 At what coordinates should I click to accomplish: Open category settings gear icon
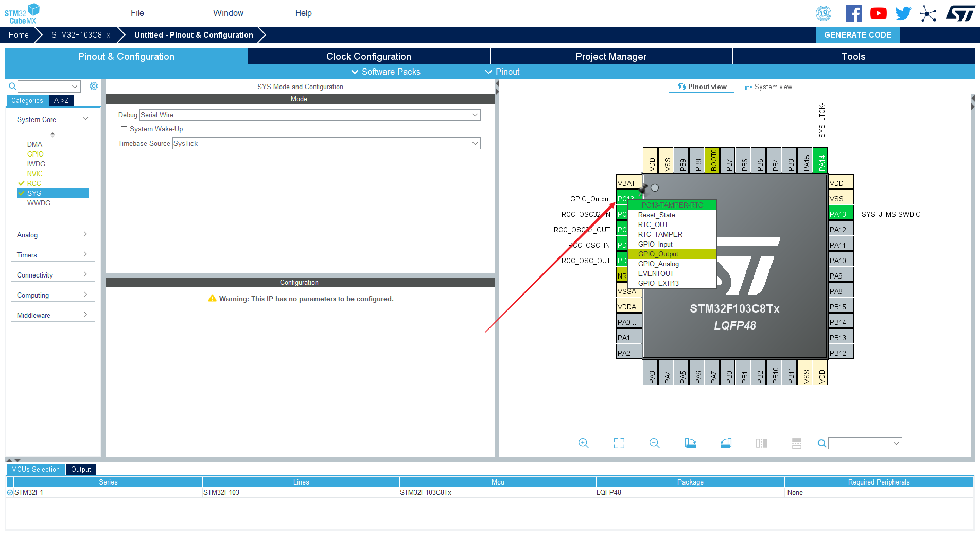(94, 86)
